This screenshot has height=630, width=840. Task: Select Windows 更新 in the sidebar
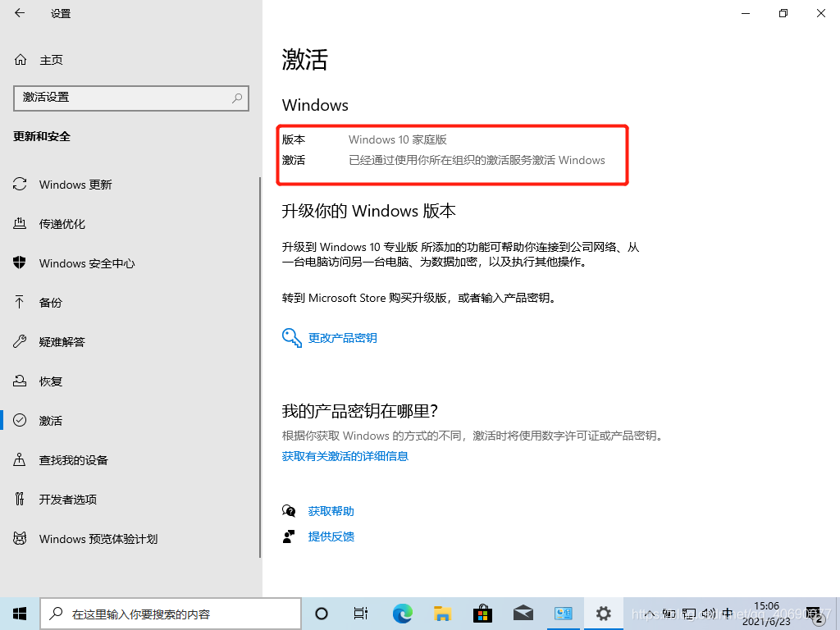(x=130, y=185)
